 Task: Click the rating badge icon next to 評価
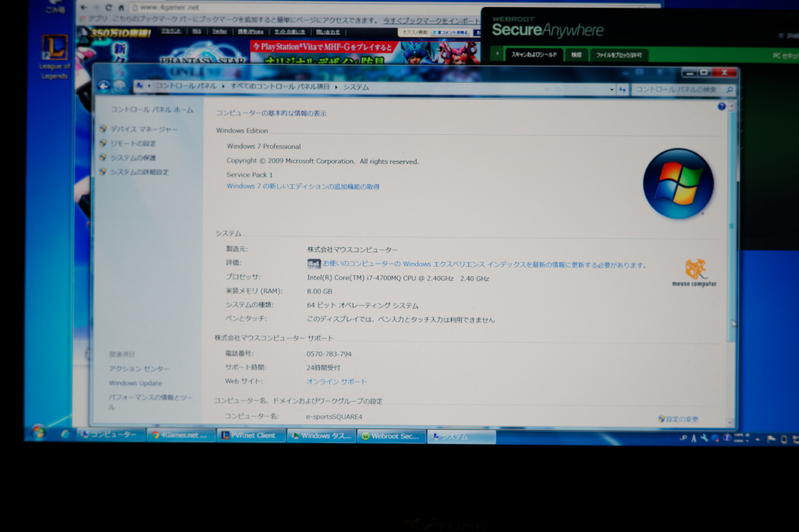coord(314,264)
